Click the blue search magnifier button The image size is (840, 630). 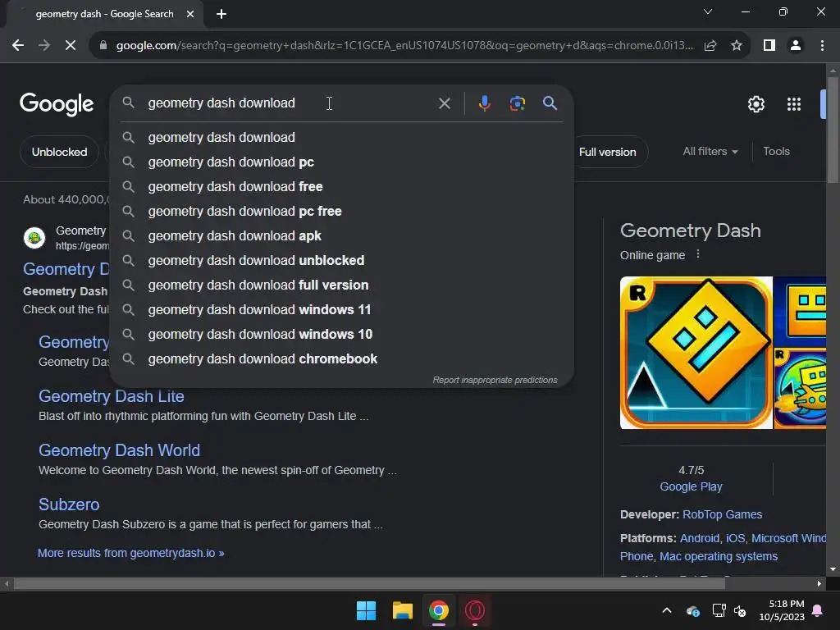point(550,103)
